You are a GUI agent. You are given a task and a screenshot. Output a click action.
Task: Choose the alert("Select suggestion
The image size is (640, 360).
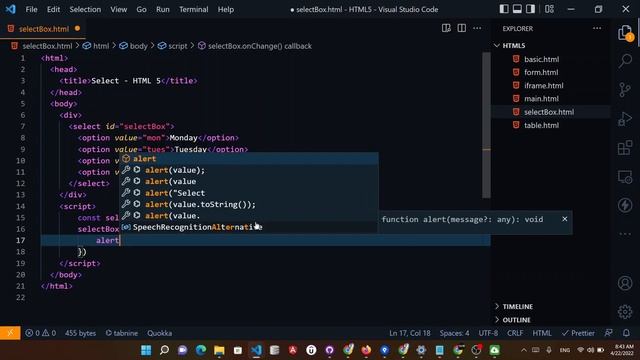pyautogui.click(x=249, y=193)
